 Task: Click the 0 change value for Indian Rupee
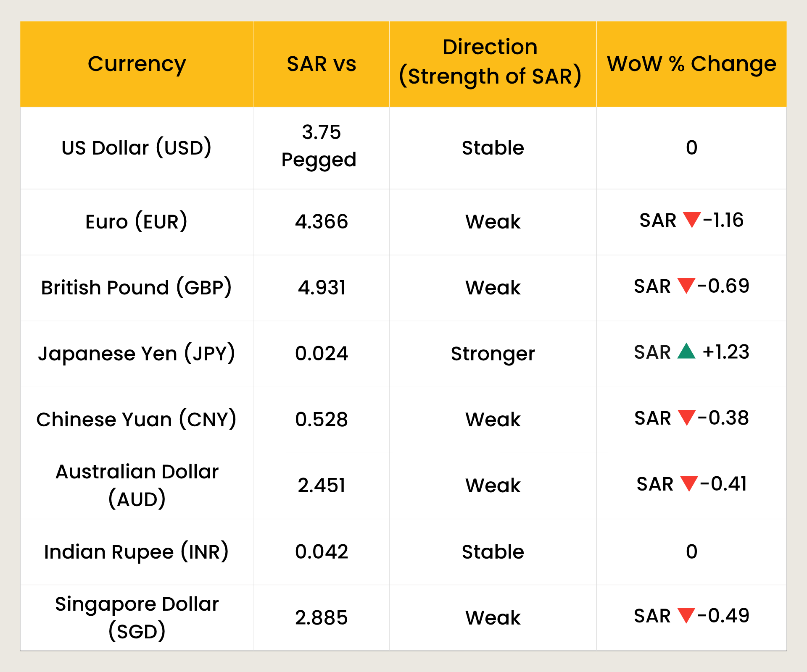pos(691,551)
